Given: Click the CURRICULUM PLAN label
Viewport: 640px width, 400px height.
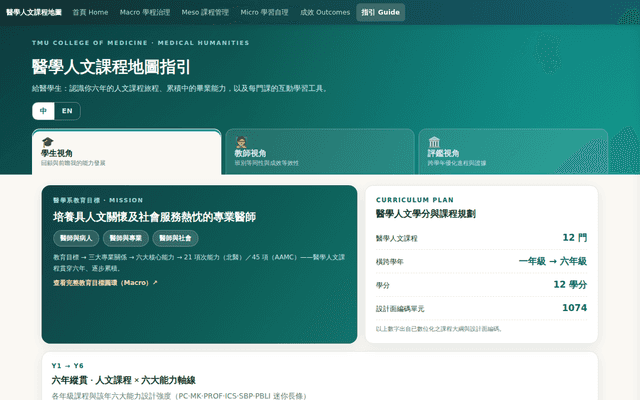Looking at the screenshot, I should point(415,200).
